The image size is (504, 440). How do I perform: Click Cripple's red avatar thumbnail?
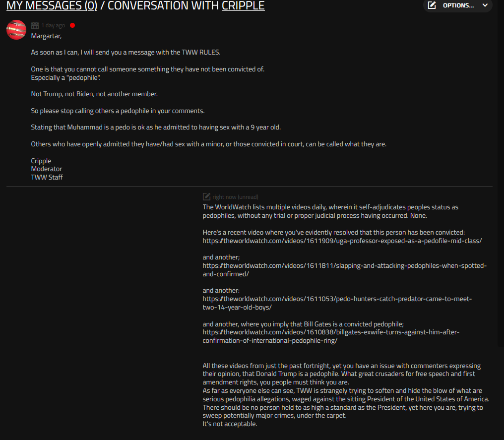coord(16,30)
